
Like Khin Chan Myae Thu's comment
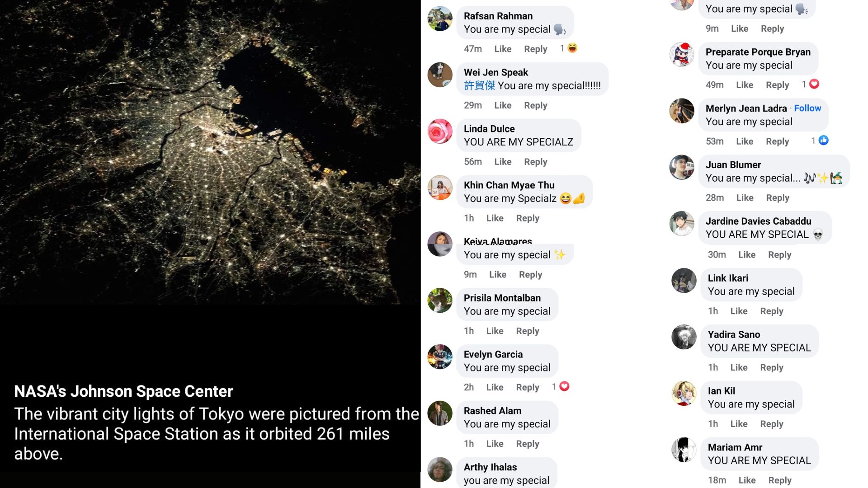point(495,218)
